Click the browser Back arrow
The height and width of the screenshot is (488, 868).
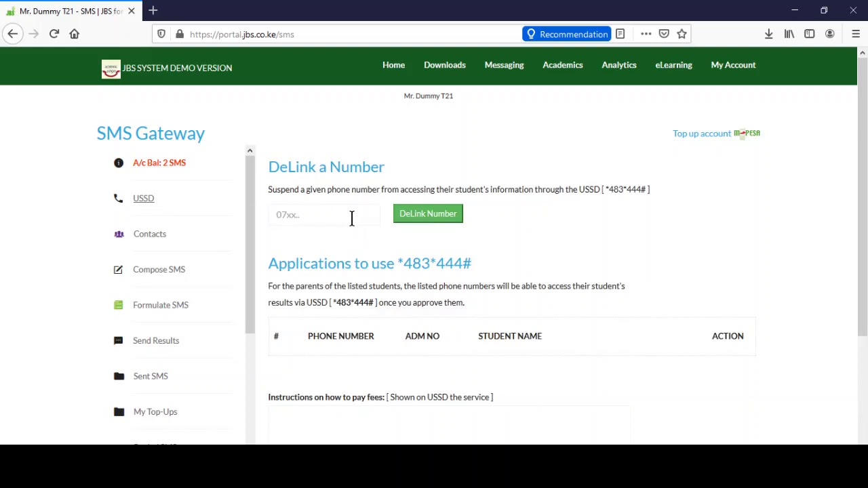[13, 34]
